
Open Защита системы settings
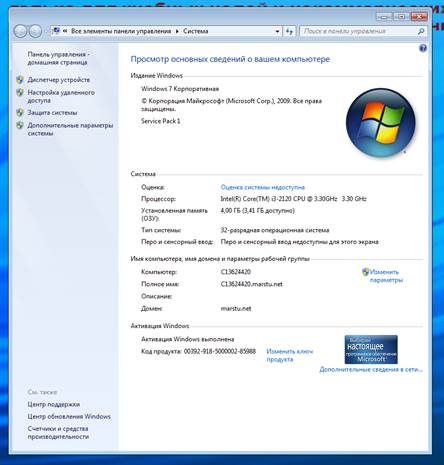point(52,113)
